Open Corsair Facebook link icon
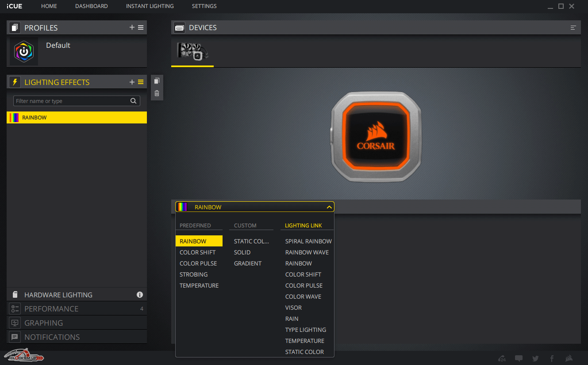Viewport: 588px width, 365px height. (x=552, y=358)
